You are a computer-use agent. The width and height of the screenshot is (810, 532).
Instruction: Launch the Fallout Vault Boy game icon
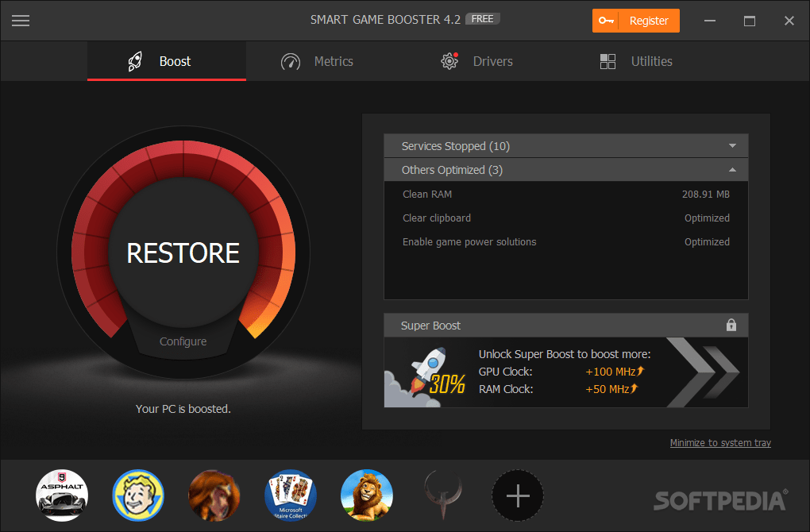coord(138,495)
